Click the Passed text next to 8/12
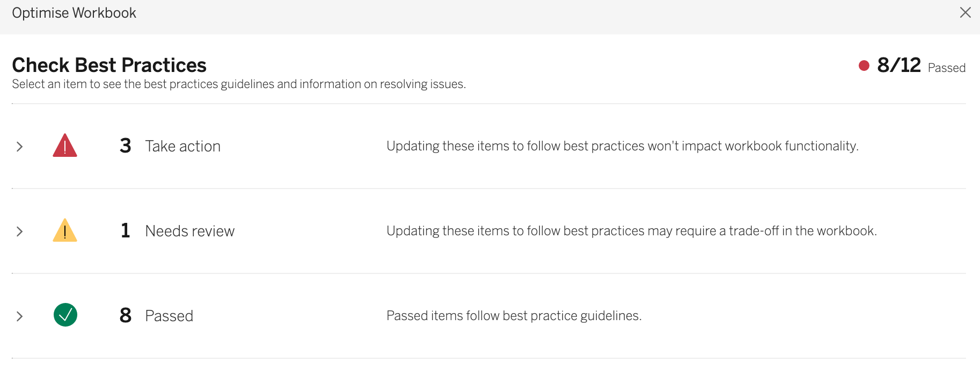The height and width of the screenshot is (376, 980). (x=946, y=68)
